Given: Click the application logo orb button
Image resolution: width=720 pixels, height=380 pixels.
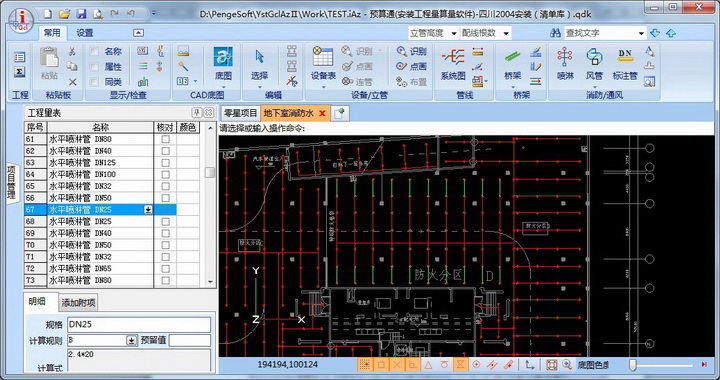Looking at the screenshot, I should [21, 21].
